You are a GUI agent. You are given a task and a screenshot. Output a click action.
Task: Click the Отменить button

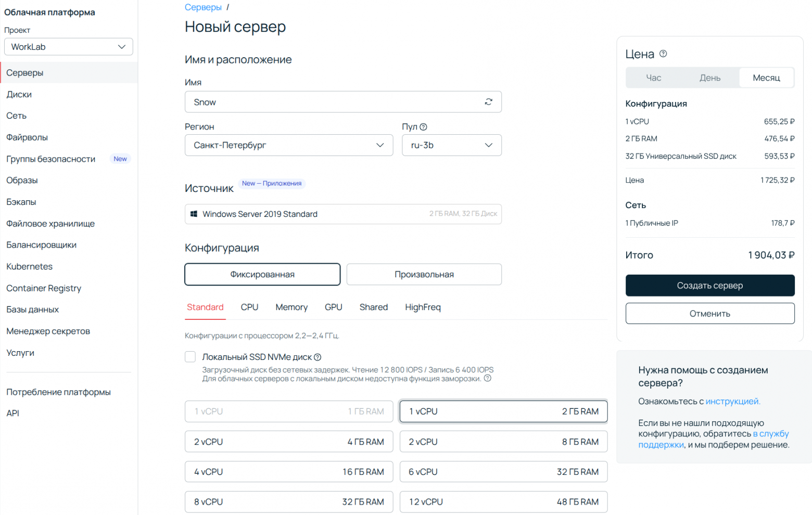pos(709,314)
